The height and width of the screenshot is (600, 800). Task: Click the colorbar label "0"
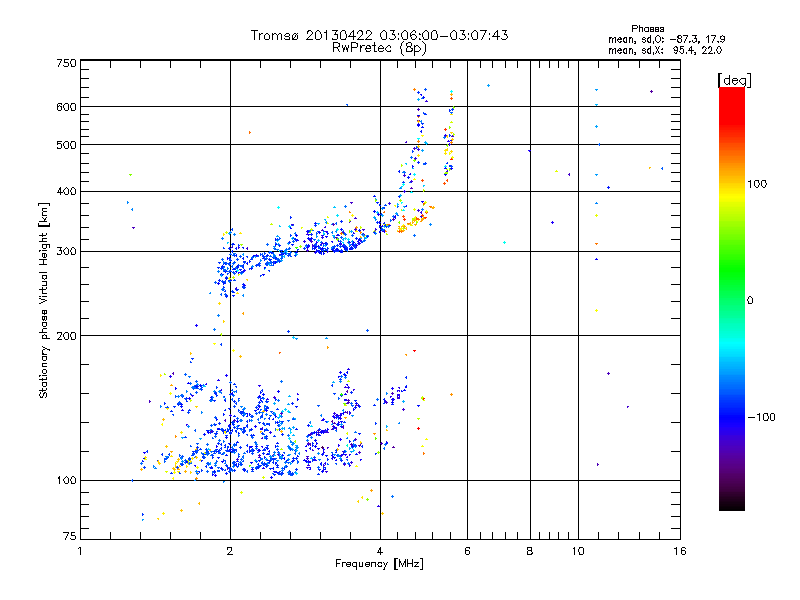pyautogui.click(x=749, y=301)
